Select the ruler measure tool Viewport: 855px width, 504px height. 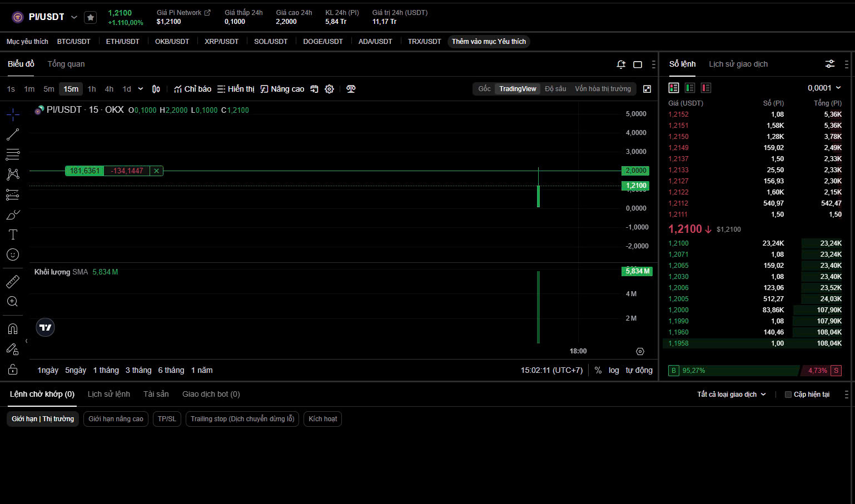[x=13, y=282]
